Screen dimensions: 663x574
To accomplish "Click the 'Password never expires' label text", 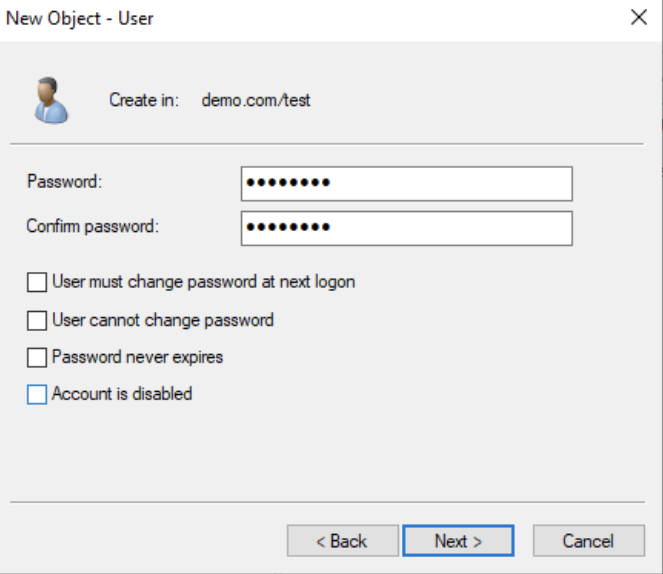I will point(137,356).
